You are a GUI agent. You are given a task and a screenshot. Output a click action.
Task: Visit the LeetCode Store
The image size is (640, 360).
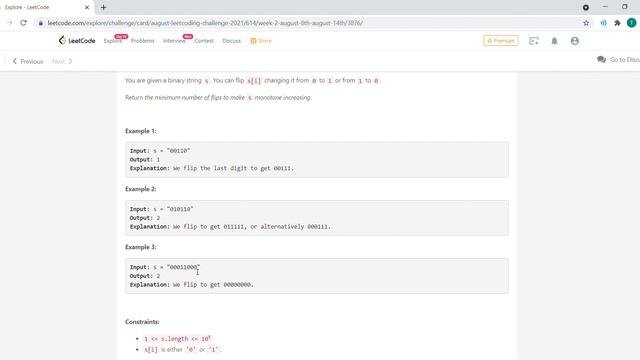click(x=261, y=41)
